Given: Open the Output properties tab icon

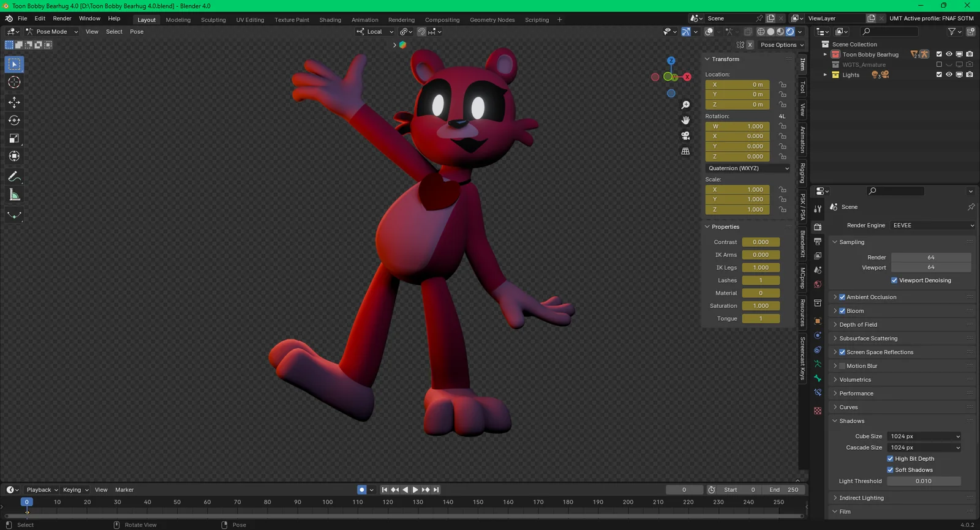Looking at the screenshot, I should click(818, 242).
